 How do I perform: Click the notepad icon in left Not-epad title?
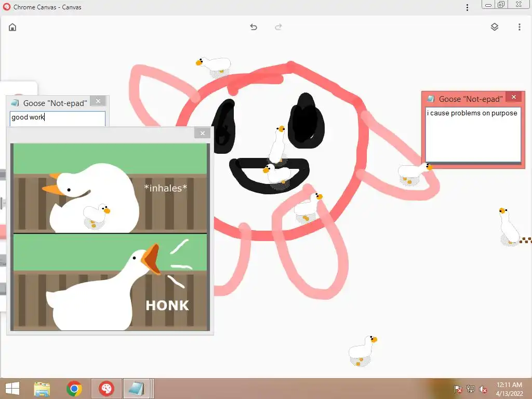[15, 103]
